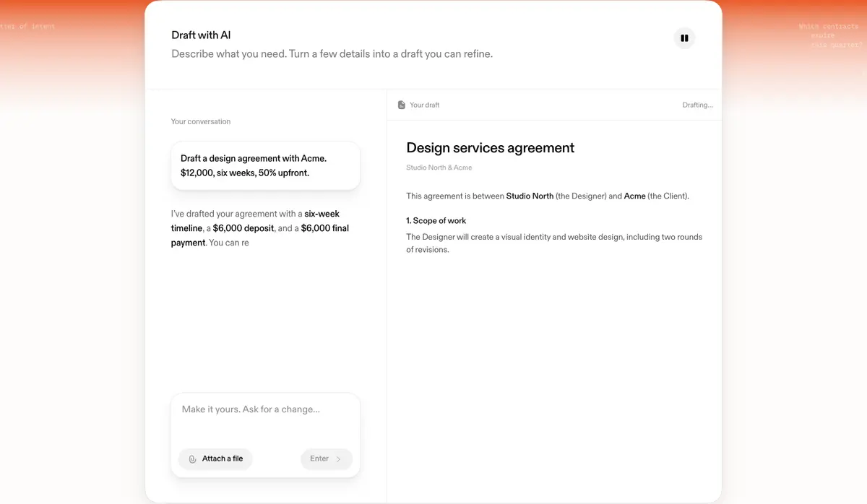
Task: Click the 'Studio North & Acme' subtitle
Action: point(439,168)
